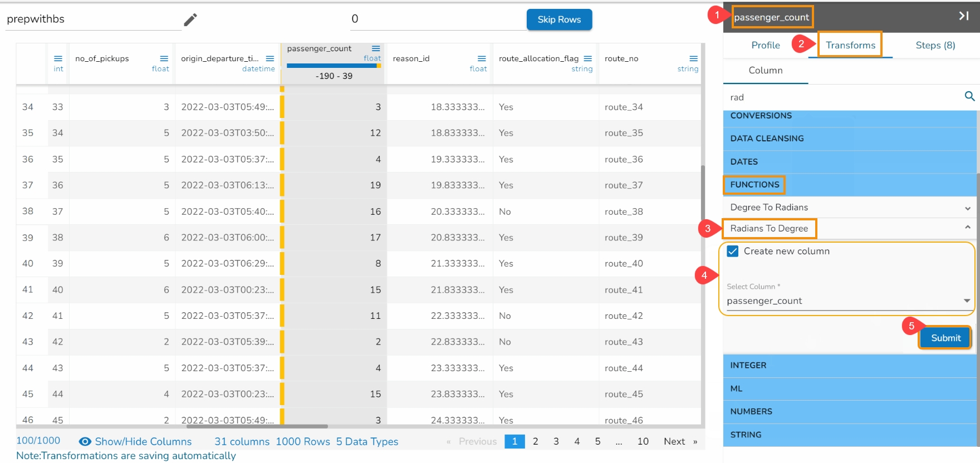Open the origin_departure_time column menu icon
This screenshot has height=463, width=980.
point(270,59)
